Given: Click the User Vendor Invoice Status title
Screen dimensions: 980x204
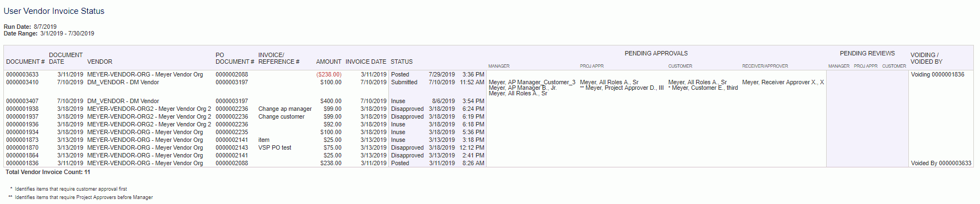Looking at the screenshot, I should pyautogui.click(x=54, y=11).
